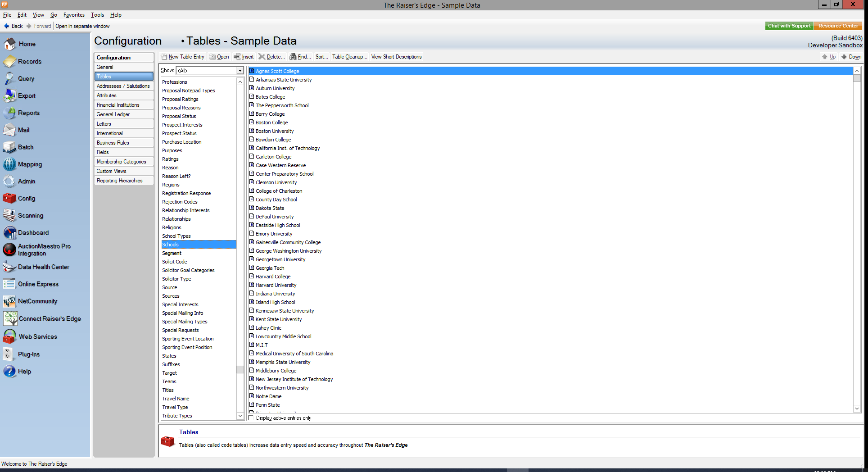Screen dimensions: 868x472
Task: Open the View menu
Action: (38, 15)
